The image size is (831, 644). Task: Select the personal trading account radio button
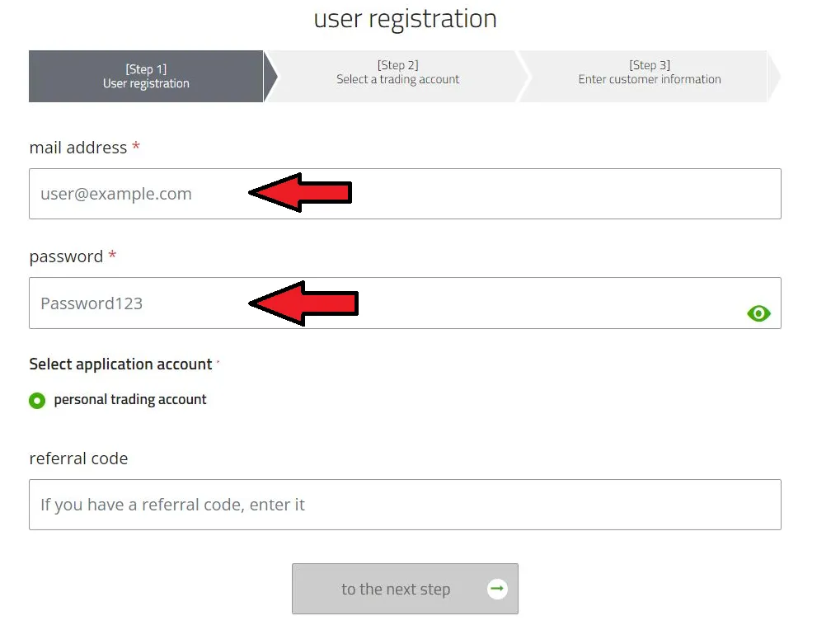click(37, 400)
